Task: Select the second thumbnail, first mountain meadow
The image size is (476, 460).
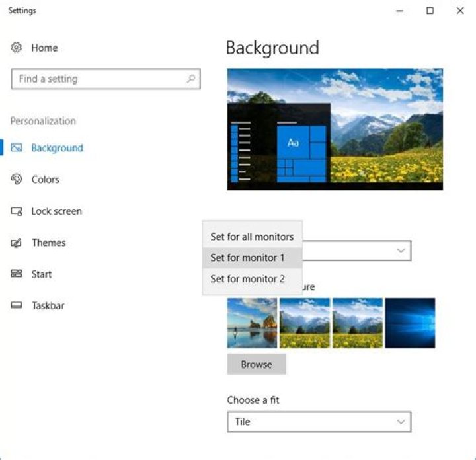Action: (305, 323)
